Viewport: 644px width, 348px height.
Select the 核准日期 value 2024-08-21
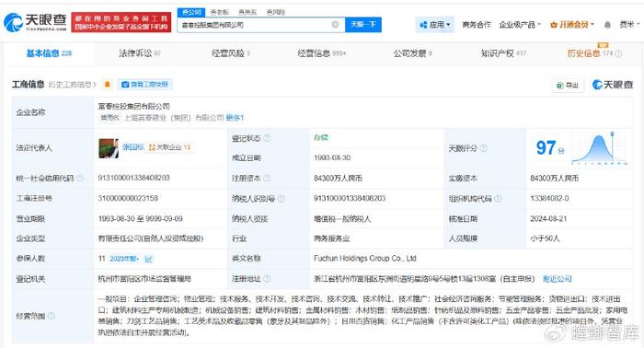point(548,218)
